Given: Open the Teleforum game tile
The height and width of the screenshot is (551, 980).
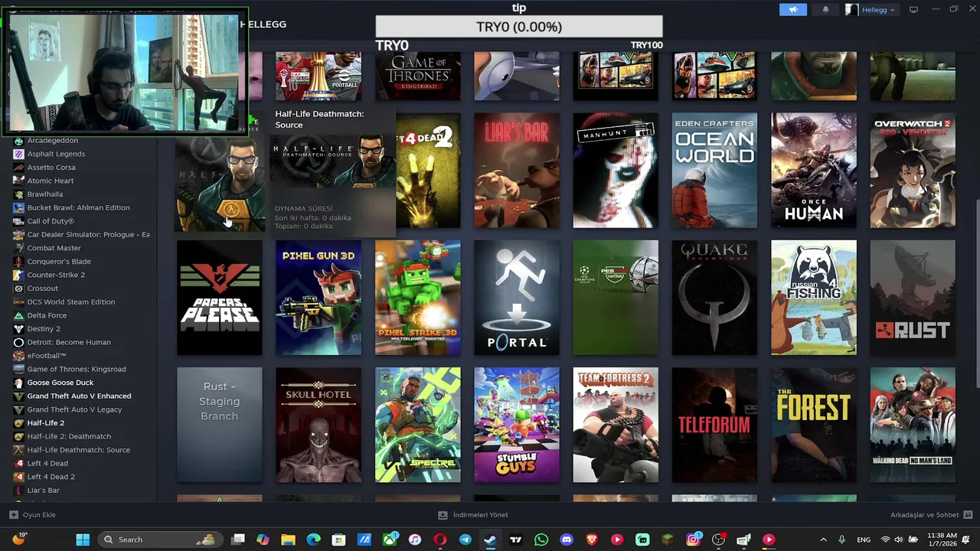Looking at the screenshot, I should point(714,425).
